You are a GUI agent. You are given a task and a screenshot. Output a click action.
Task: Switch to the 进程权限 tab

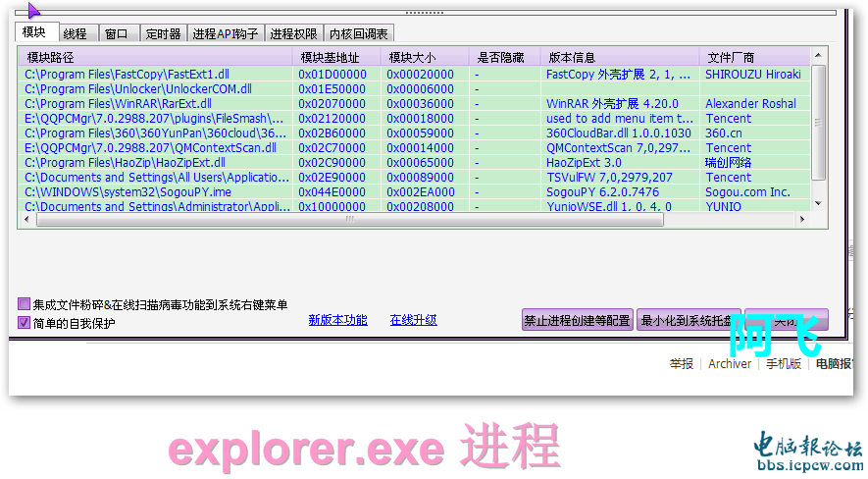294,33
